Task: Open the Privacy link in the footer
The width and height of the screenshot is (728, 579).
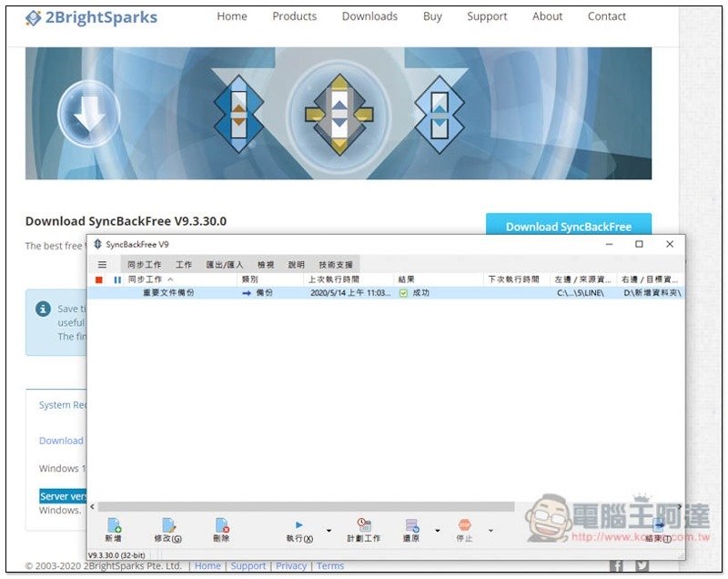Action: point(290,565)
